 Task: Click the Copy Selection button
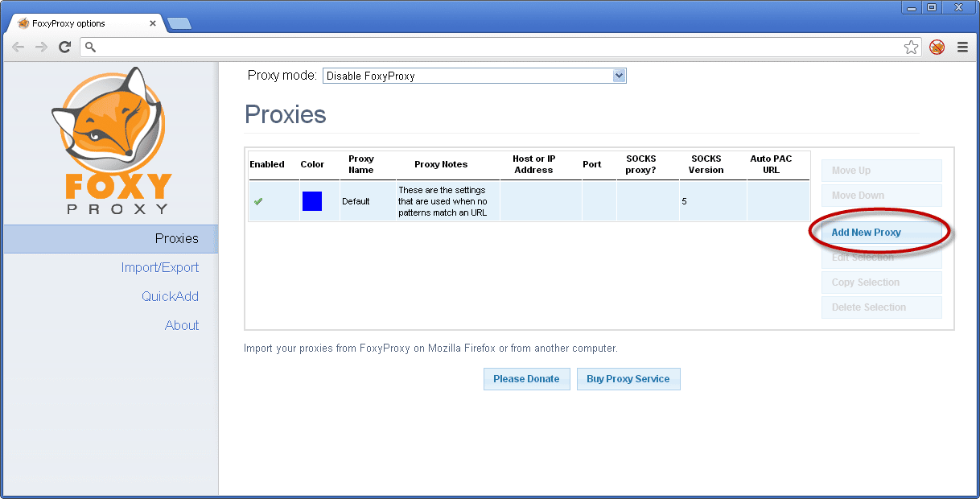881,282
